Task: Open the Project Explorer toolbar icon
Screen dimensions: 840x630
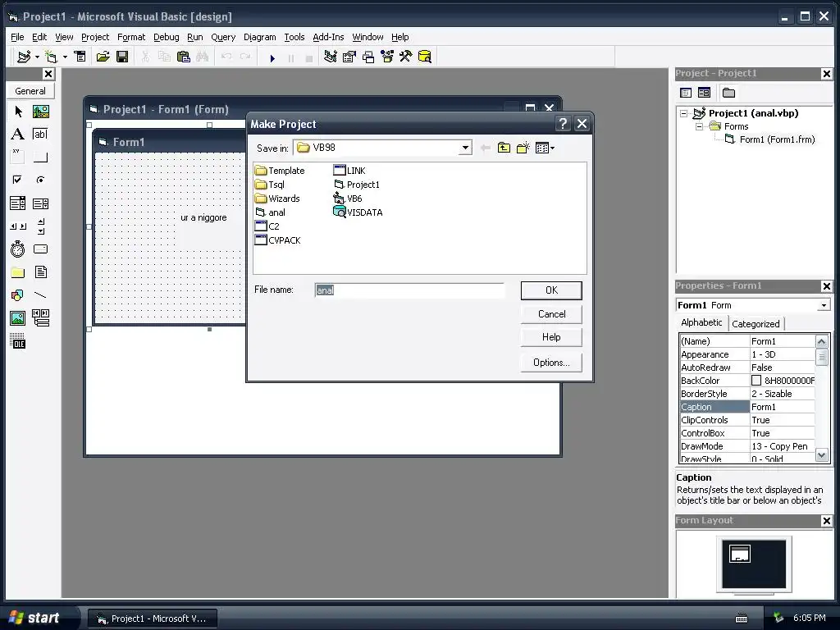Action: [330, 57]
